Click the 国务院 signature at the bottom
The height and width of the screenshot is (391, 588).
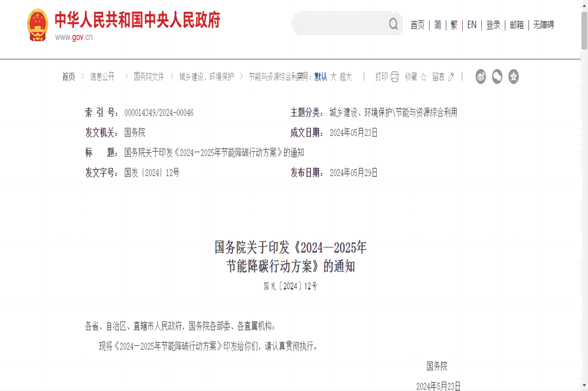(x=437, y=366)
